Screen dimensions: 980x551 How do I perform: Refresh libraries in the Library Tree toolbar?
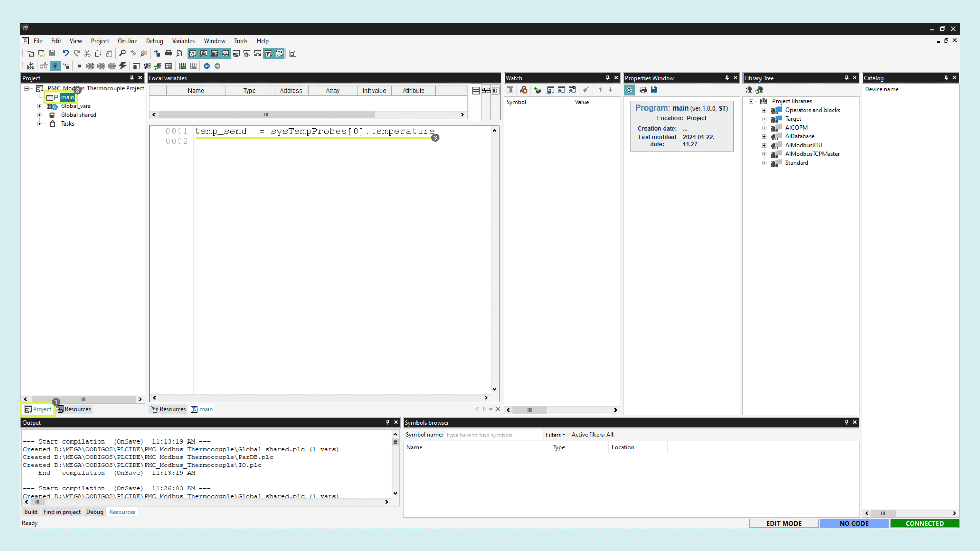tap(760, 90)
